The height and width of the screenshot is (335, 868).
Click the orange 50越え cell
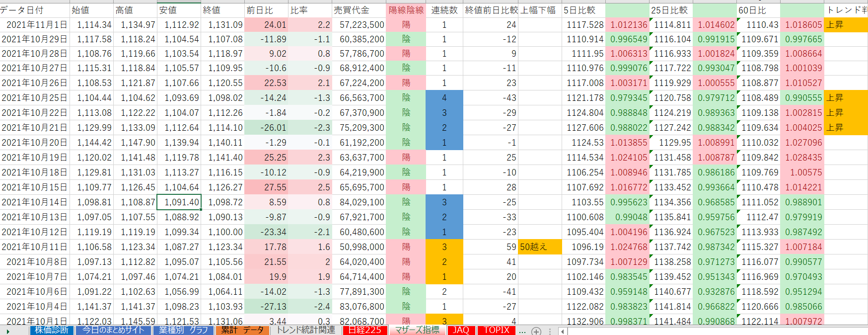(x=540, y=247)
